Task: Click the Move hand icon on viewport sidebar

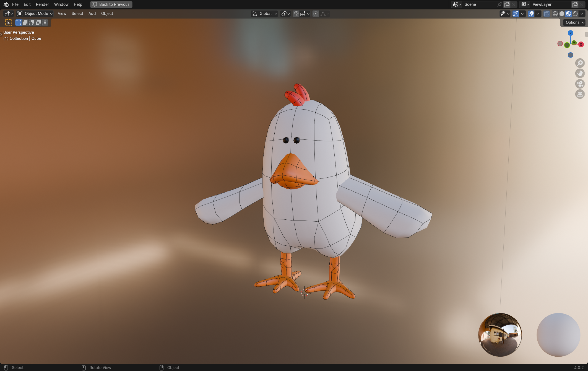Action: click(580, 73)
